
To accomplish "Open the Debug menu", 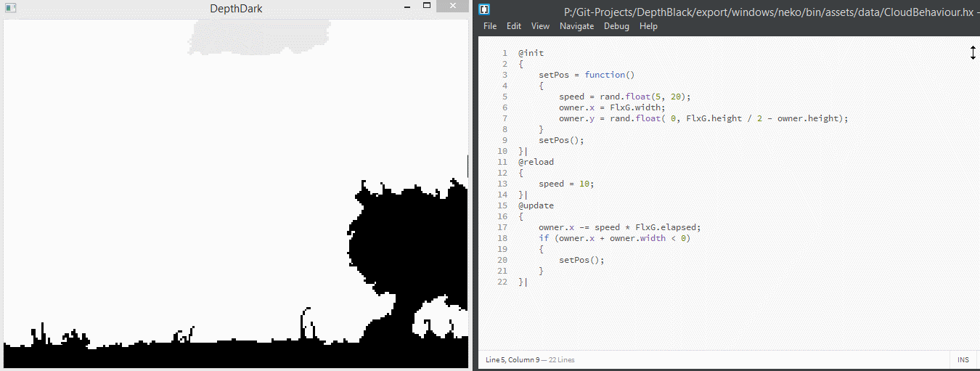I will click(x=616, y=26).
